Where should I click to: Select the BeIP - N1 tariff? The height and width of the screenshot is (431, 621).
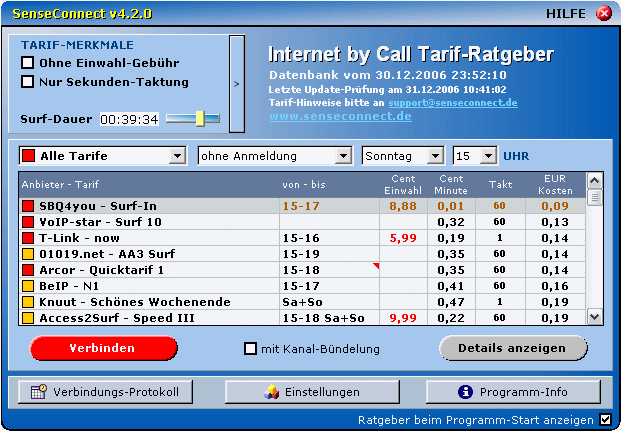pyautogui.click(x=302, y=286)
